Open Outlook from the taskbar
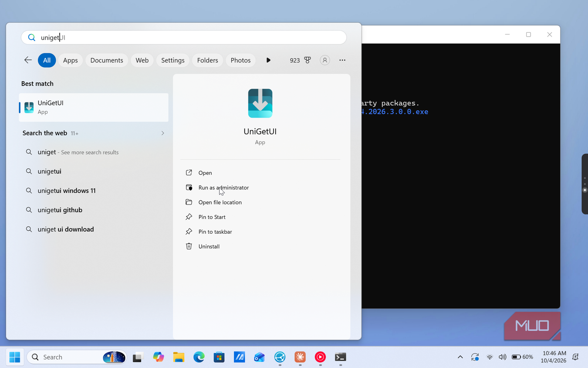Screen dimensions: 588x368 pos(260,357)
